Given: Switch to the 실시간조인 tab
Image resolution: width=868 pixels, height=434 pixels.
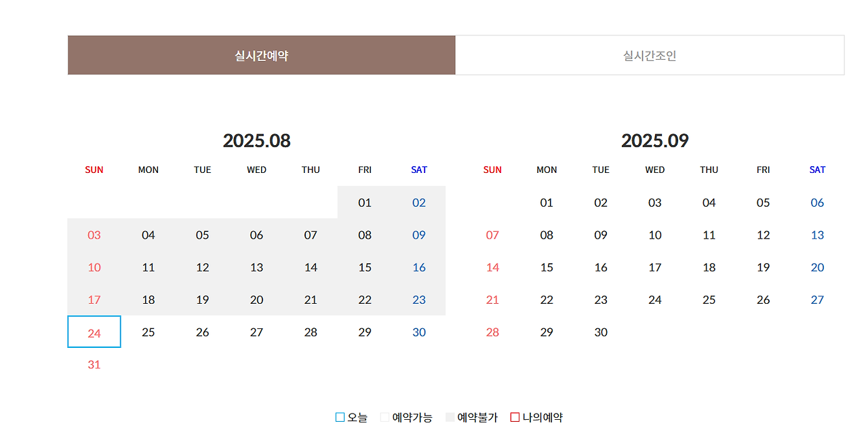Looking at the screenshot, I should [x=649, y=55].
